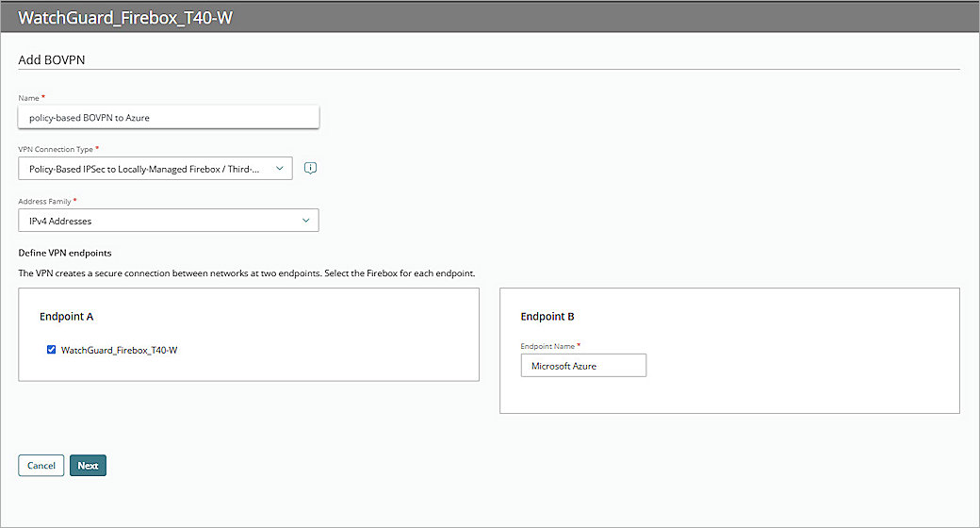Click the Cancel button
The height and width of the screenshot is (528, 980).
[x=41, y=466]
